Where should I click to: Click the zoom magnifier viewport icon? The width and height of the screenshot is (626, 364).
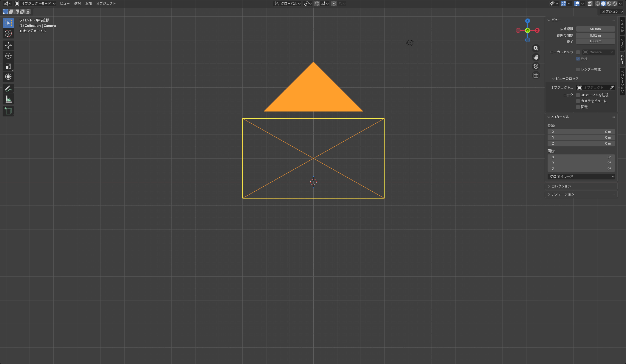point(536,48)
